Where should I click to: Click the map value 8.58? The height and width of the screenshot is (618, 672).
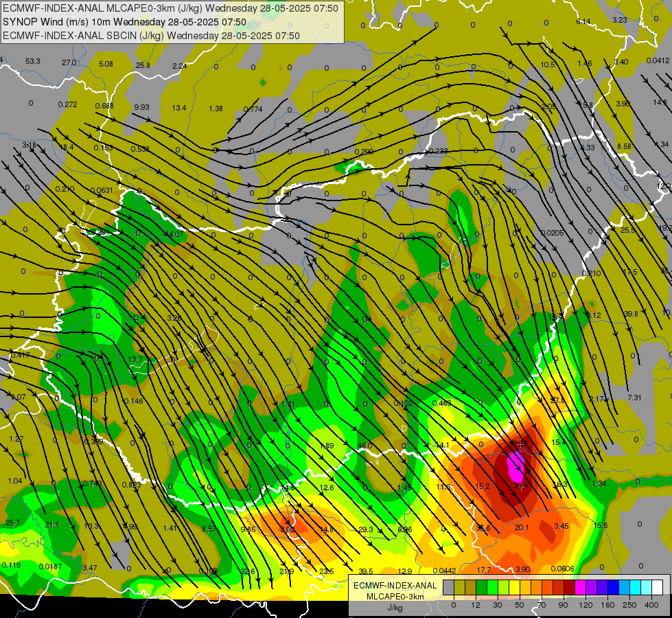coord(624,146)
